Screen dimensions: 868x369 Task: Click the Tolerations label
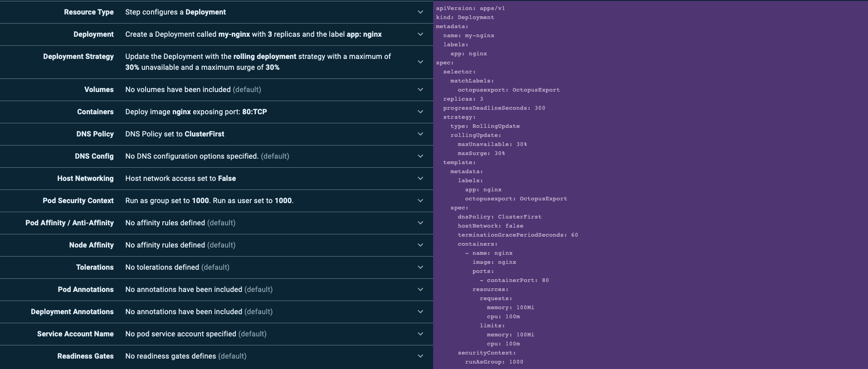(x=95, y=267)
